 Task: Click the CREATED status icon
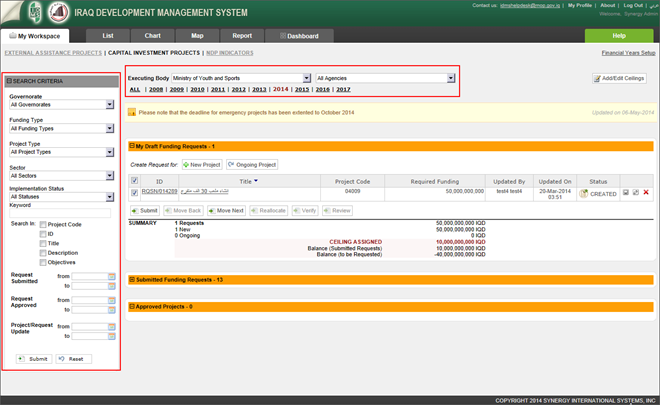[x=584, y=194]
